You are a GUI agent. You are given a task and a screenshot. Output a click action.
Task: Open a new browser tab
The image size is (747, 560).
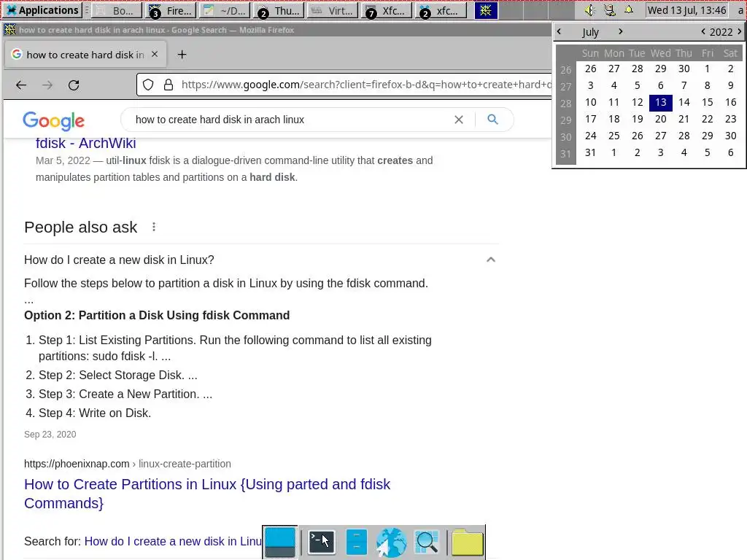(x=182, y=55)
